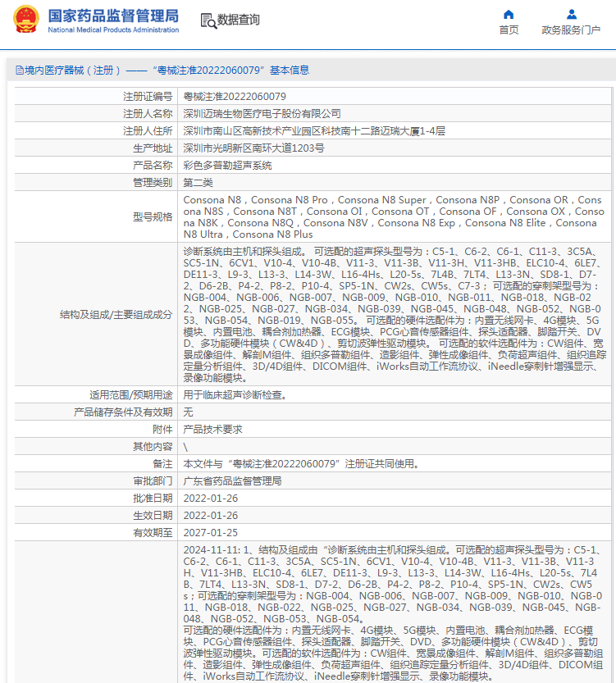Select management class 第二类 value
Image resolution: width=616 pixels, height=683 pixels.
[198, 183]
